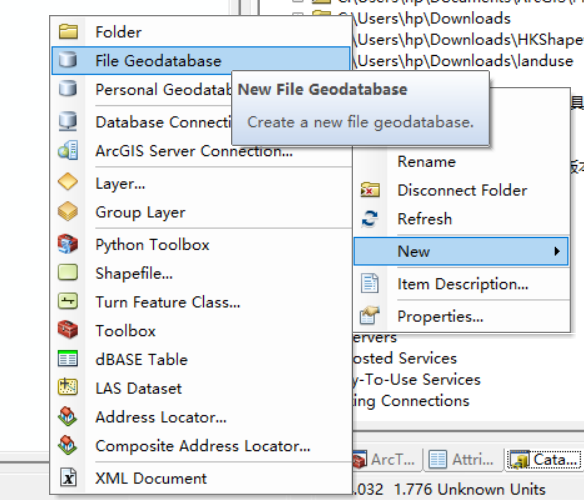Select LAS Dataset menu entry

coord(201,388)
